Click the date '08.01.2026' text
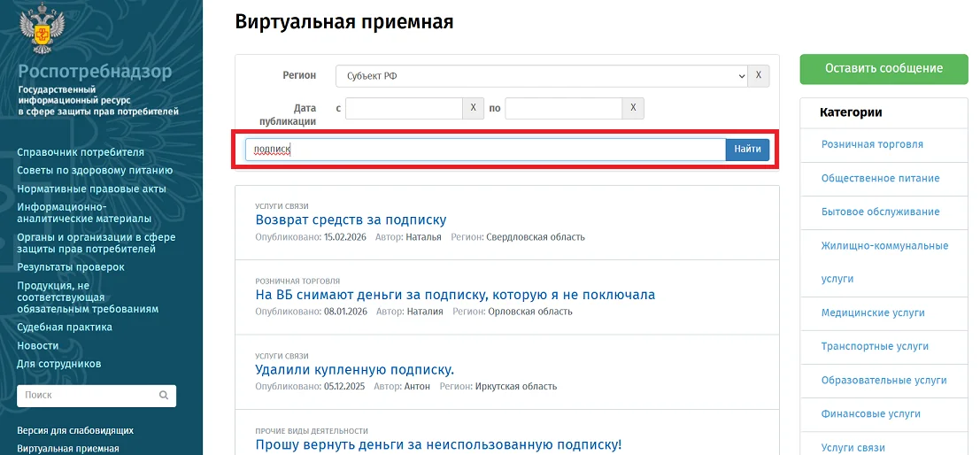The height and width of the screenshot is (455, 980). coord(346,312)
